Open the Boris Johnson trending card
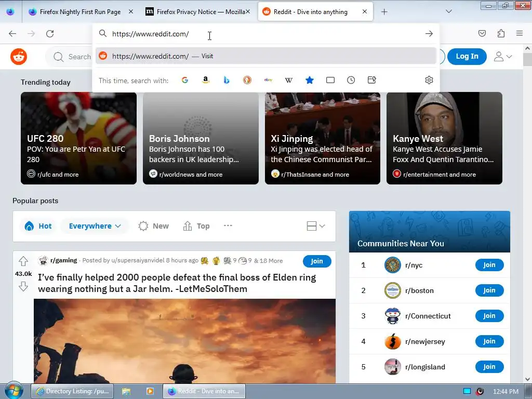The width and height of the screenshot is (532, 399). [x=201, y=138]
